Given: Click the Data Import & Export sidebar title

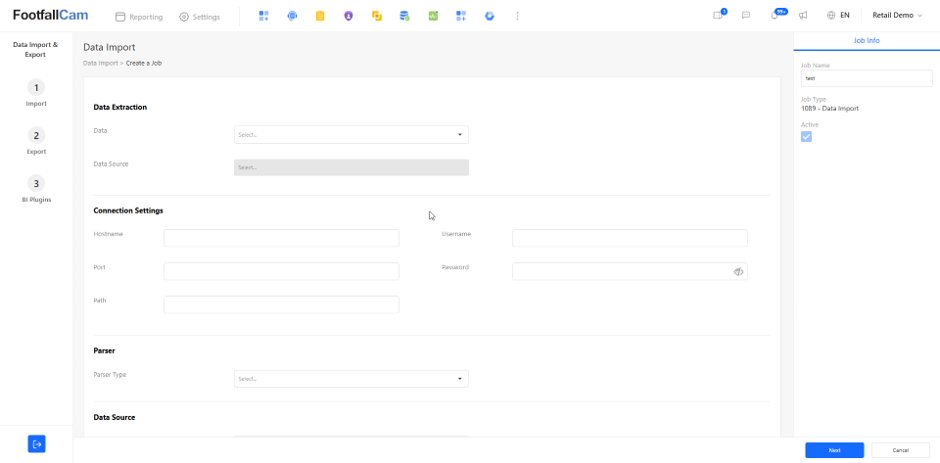Looking at the screenshot, I should 36,49.
